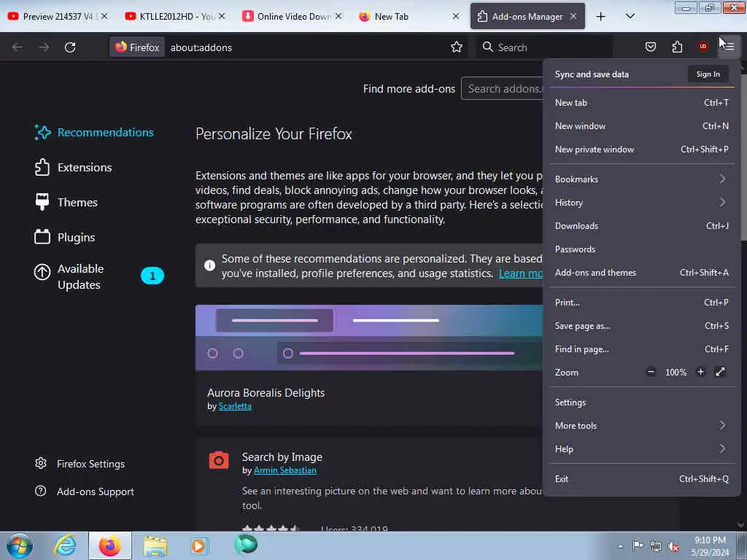The width and height of the screenshot is (747, 560).
Task: Launch Internet Explorer from the taskbar
Action: 65,545
